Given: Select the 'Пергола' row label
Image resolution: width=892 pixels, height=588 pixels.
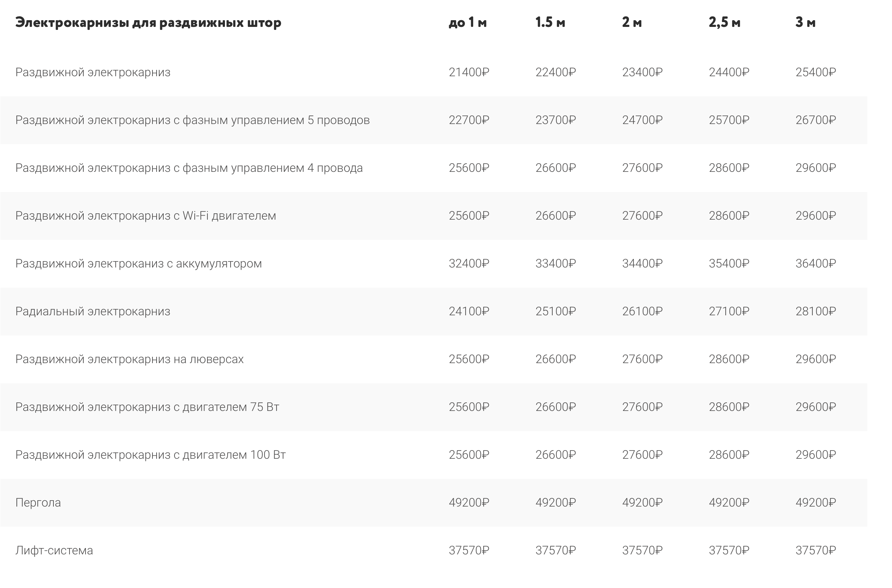Looking at the screenshot, I should [x=38, y=502].
